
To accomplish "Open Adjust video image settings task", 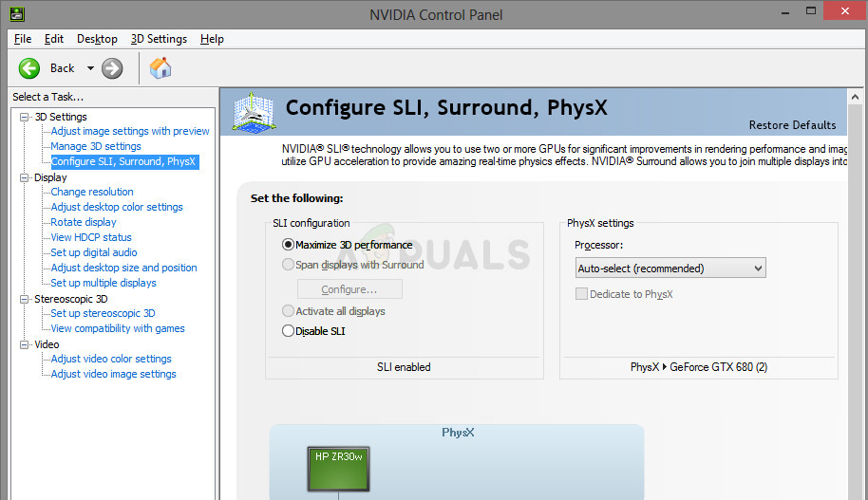I will click(x=113, y=374).
